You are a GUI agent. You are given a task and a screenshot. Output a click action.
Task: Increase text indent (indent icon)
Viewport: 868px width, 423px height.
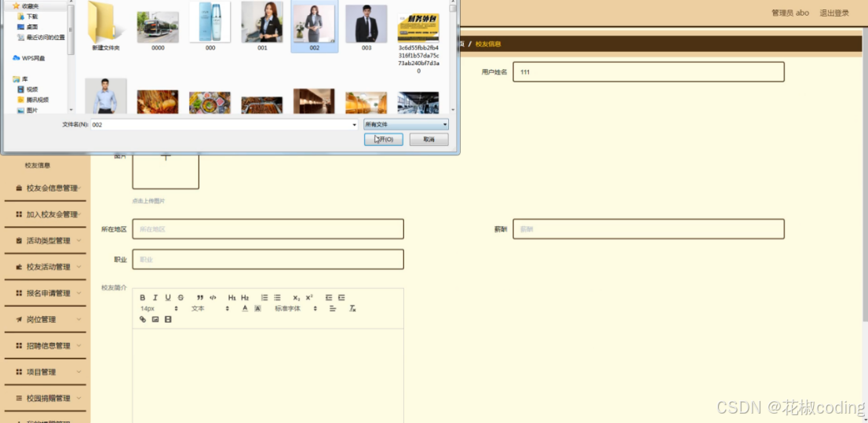341,298
